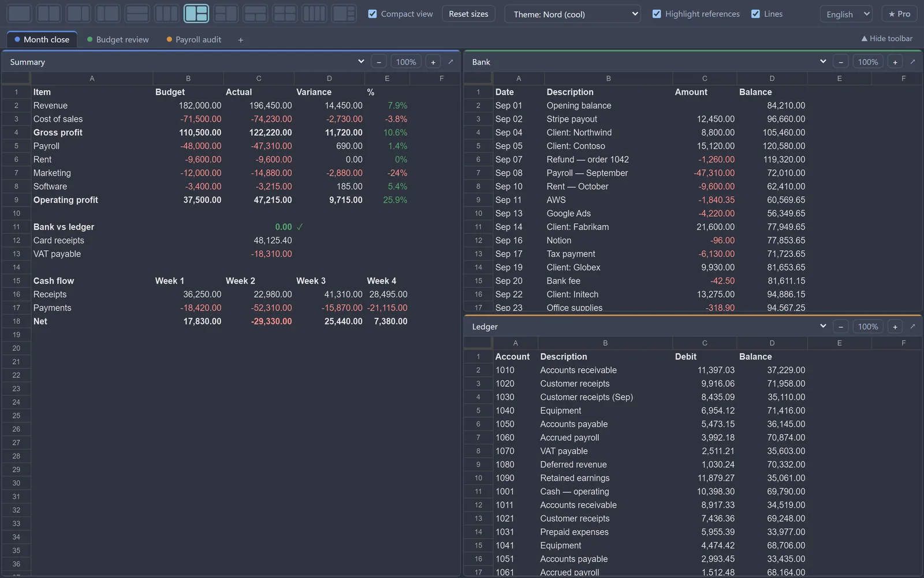Zoom out the Summary pane with minus
The image size is (924, 578).
coord(379,62)
